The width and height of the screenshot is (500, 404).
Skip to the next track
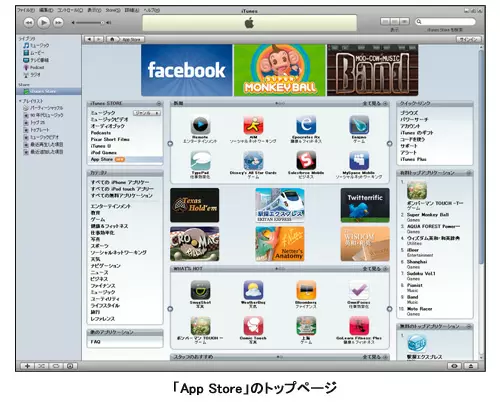coord(58,23)
